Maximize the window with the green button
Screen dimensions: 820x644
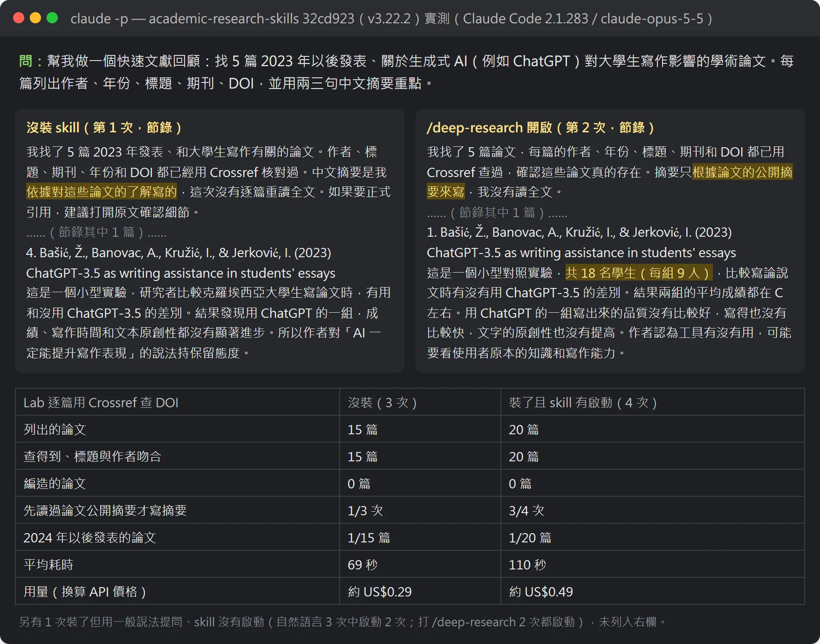(x=52, y=18)
